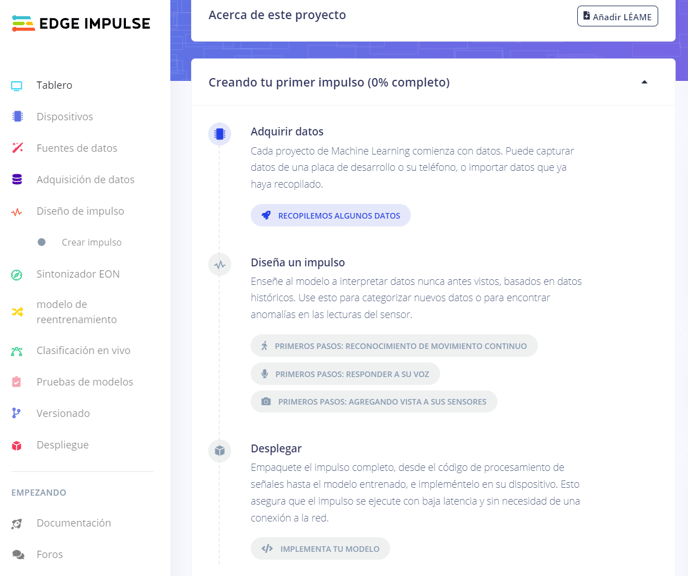Collapse the Creando tu primer impulso panel
This screenshot has width=688, height=576.
644,82
